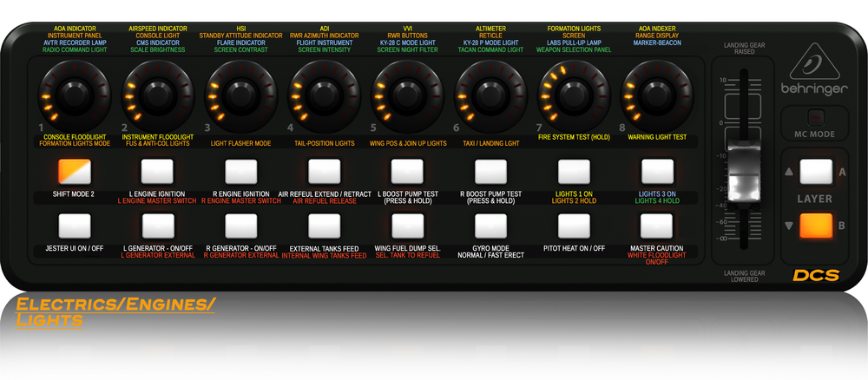Push the Master Caution button
The height and width of the screenshot is (380, 868).
point(657,226)
